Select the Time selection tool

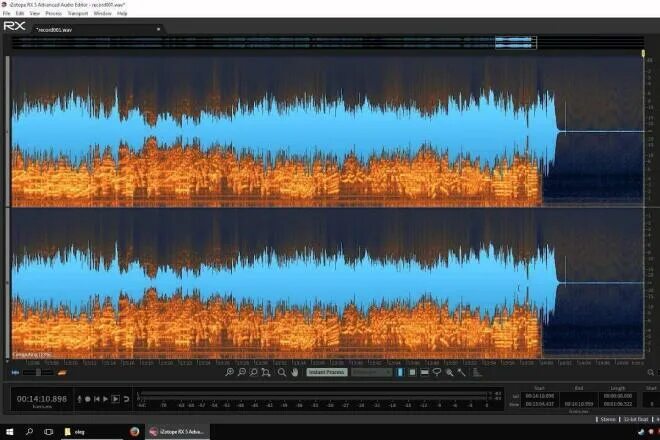point(400,372)
